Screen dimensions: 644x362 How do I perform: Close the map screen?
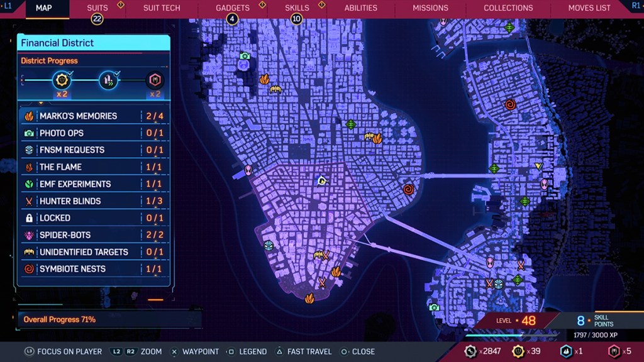(x=357, y=352)
